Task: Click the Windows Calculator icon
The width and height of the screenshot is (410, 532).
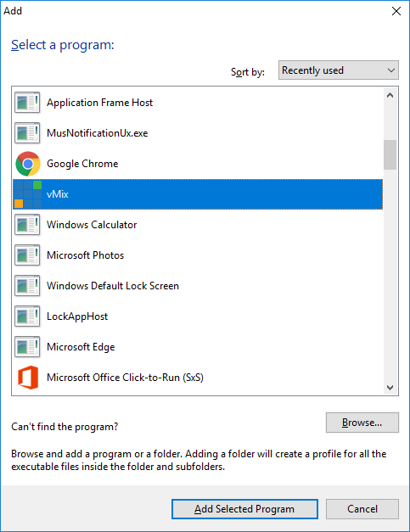Action: coord(27,225)
